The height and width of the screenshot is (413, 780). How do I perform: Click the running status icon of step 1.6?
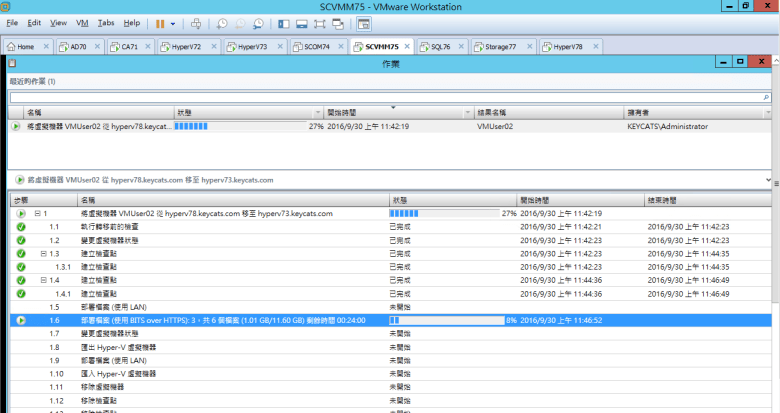(20, 320)
